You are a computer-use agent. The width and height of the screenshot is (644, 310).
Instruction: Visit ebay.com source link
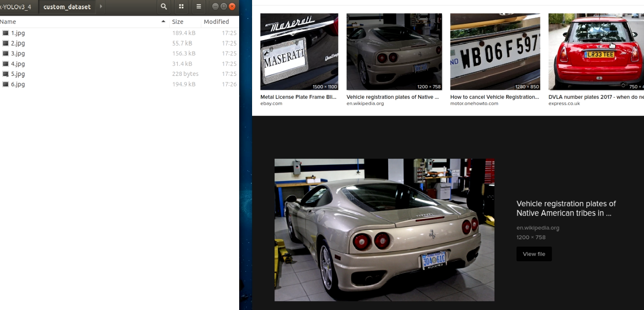(271, 103)
